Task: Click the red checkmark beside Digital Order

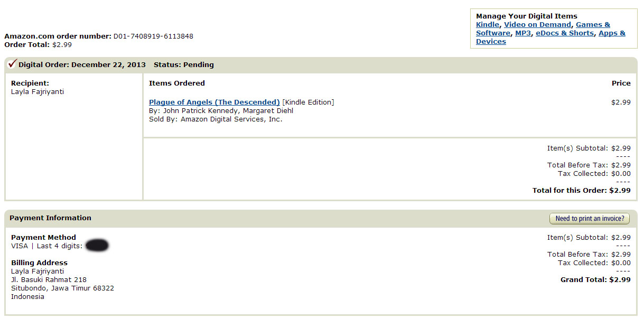Action: 12,64
